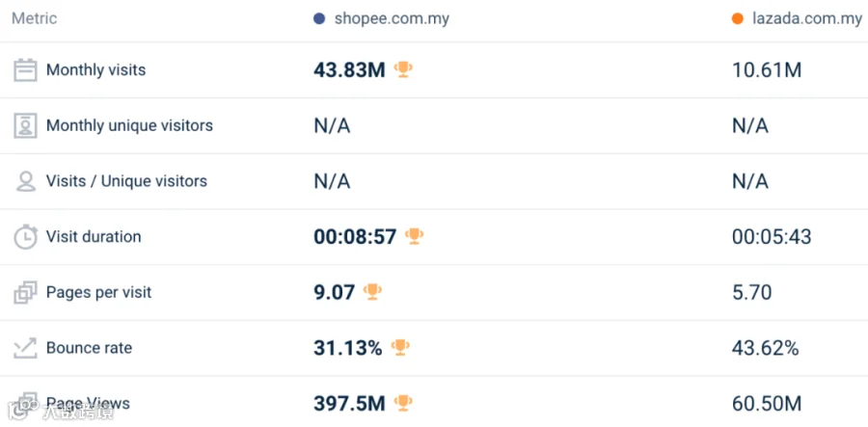
Task: Click the 10.61M monthly visits value
Action: click(767, 70)
